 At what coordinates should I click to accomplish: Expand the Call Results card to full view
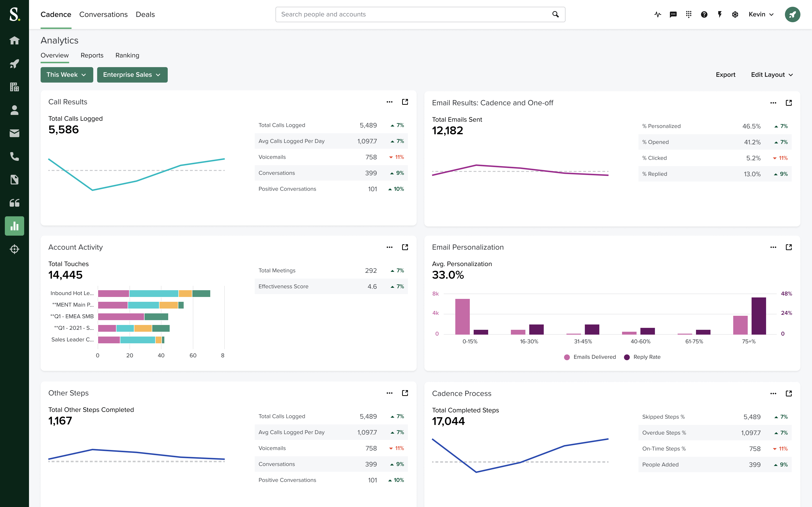[405, 102]
